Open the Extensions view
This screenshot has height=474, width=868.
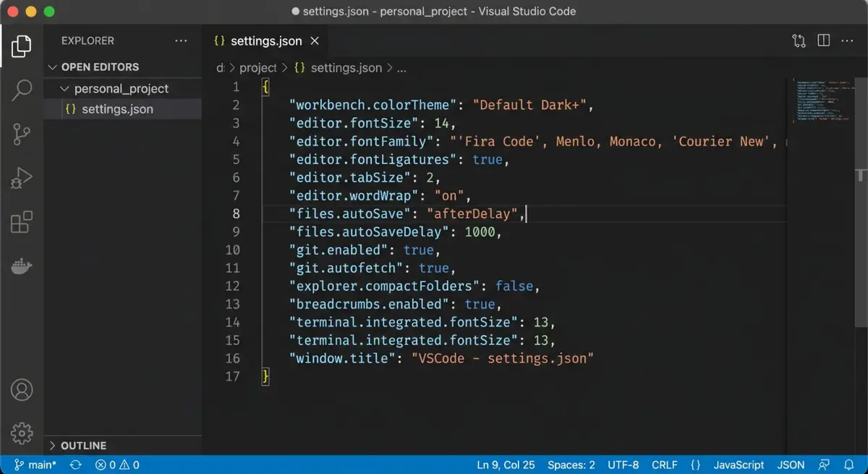tap(22, 222)
